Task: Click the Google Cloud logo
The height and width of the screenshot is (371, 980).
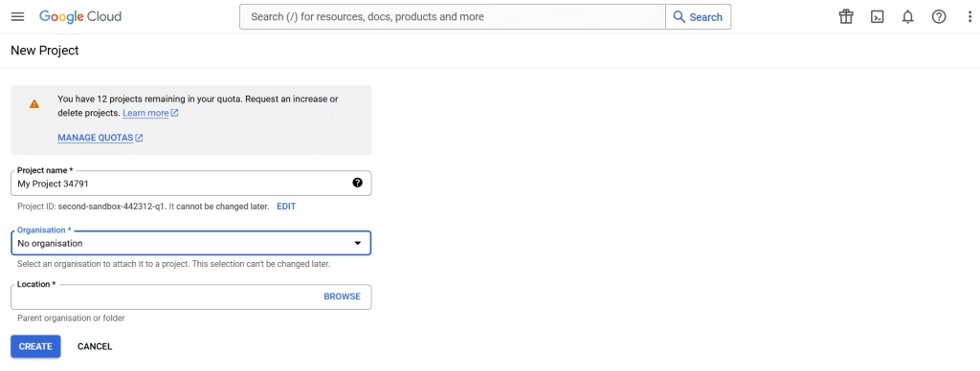Action: pos(80,17)
